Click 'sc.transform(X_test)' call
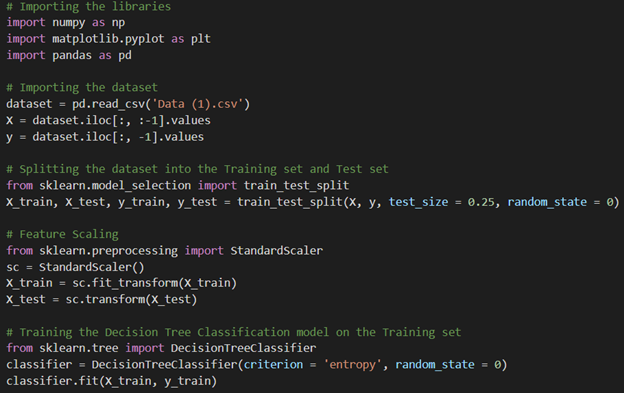This screenshot has height=393, width=624. point(131,300)
